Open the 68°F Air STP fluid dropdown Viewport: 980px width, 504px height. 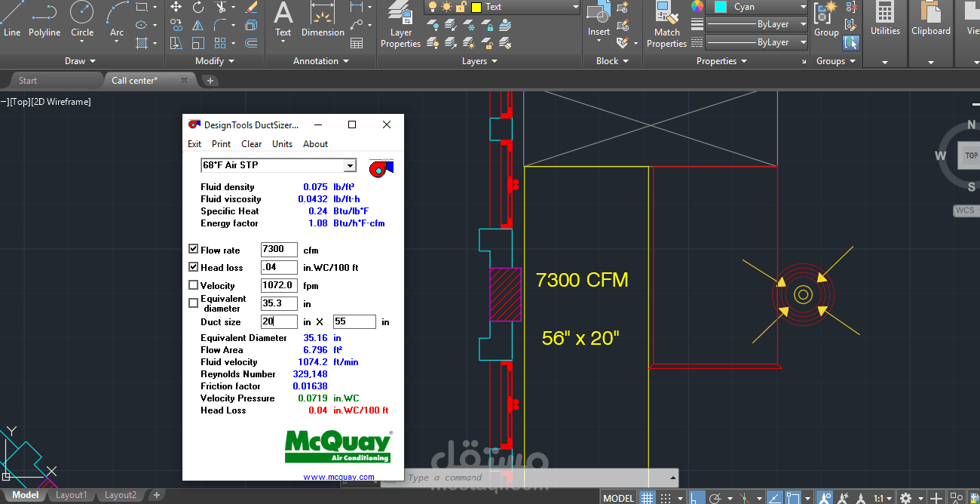point(350,166)
